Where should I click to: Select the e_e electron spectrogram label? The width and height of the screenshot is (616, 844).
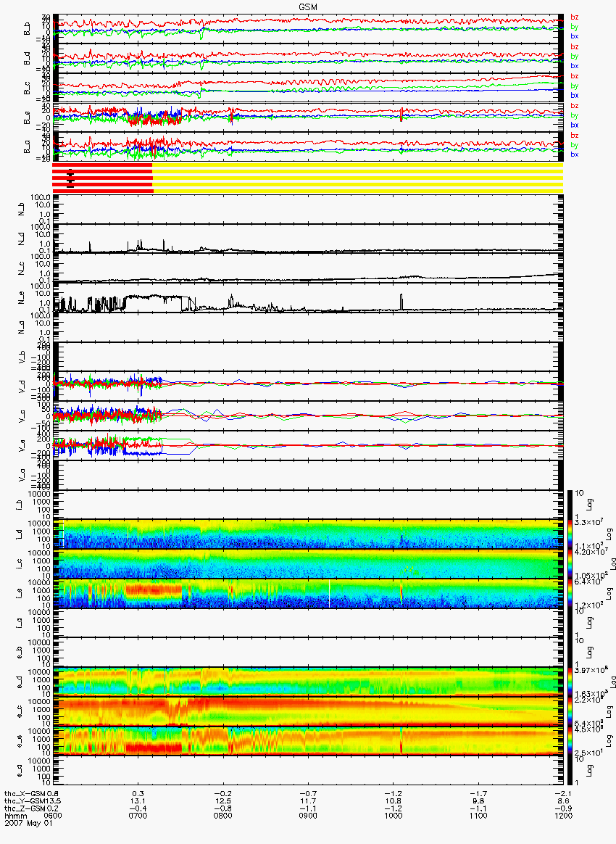click(x=19, y=741)
